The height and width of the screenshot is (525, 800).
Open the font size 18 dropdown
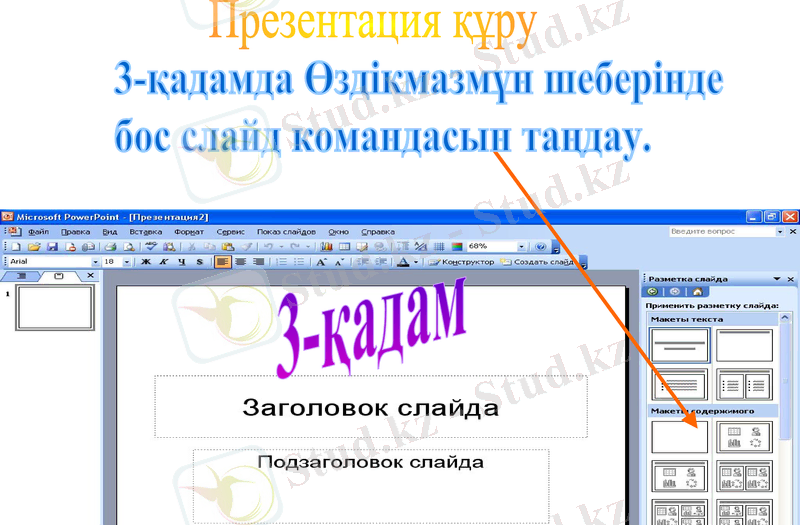127,262
